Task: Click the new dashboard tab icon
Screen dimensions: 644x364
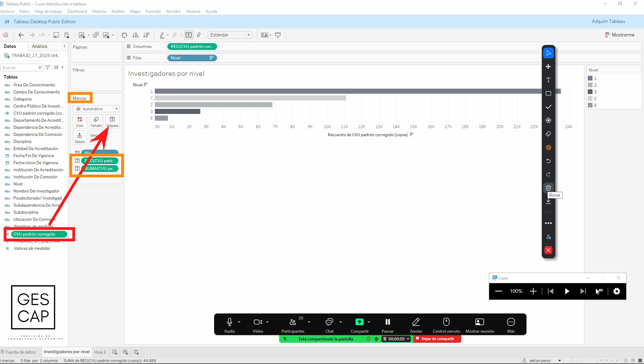Action: point(125,352)
